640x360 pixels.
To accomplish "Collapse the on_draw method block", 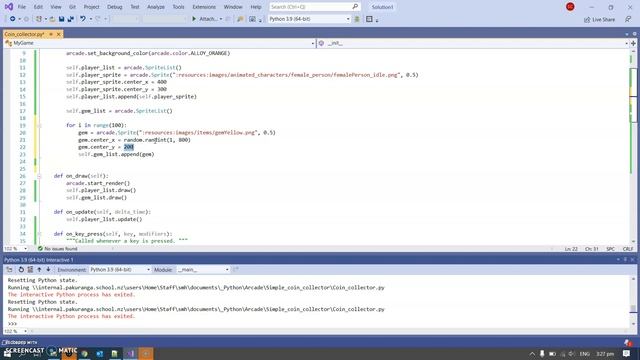I will coord(39,176).
